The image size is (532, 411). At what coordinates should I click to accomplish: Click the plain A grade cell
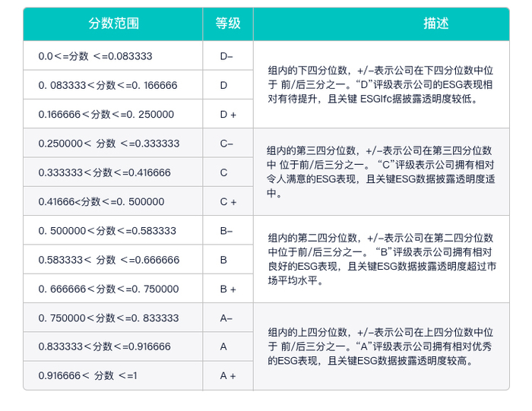pos(228,346)
